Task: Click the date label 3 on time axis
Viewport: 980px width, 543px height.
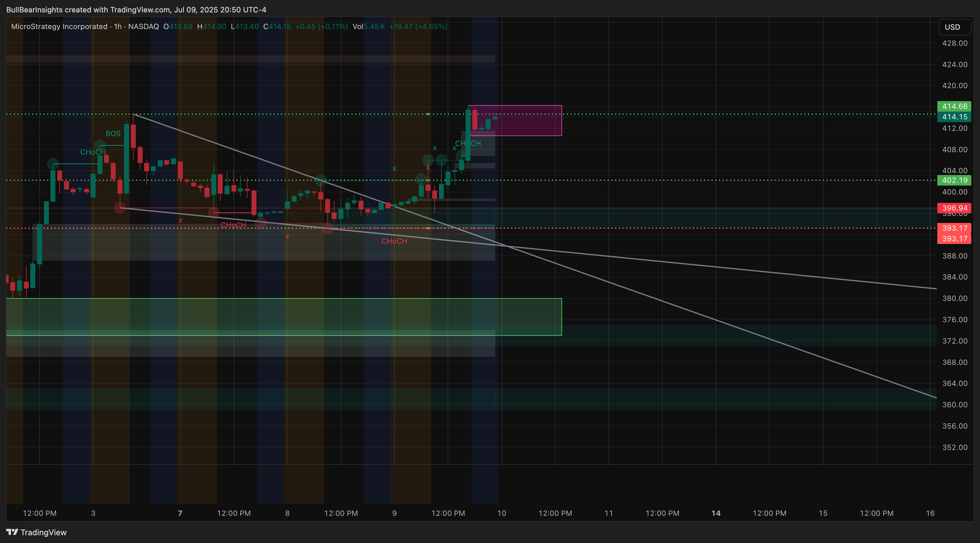Action: pos(93,513)
